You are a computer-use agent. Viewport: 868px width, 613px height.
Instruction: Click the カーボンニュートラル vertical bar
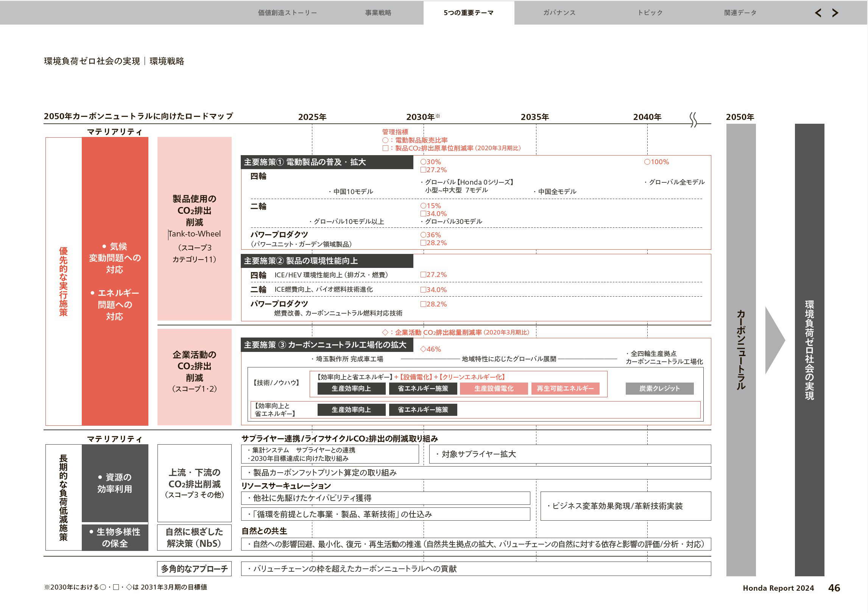pyautogui.click(x=741, y=350)
